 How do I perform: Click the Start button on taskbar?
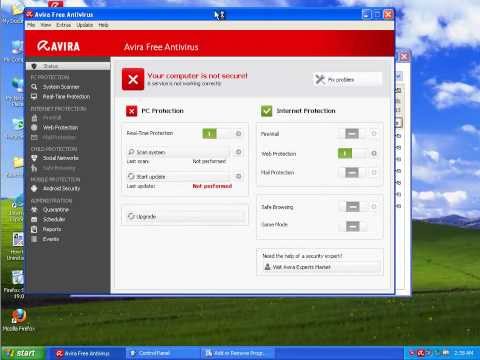pos(22,353)
